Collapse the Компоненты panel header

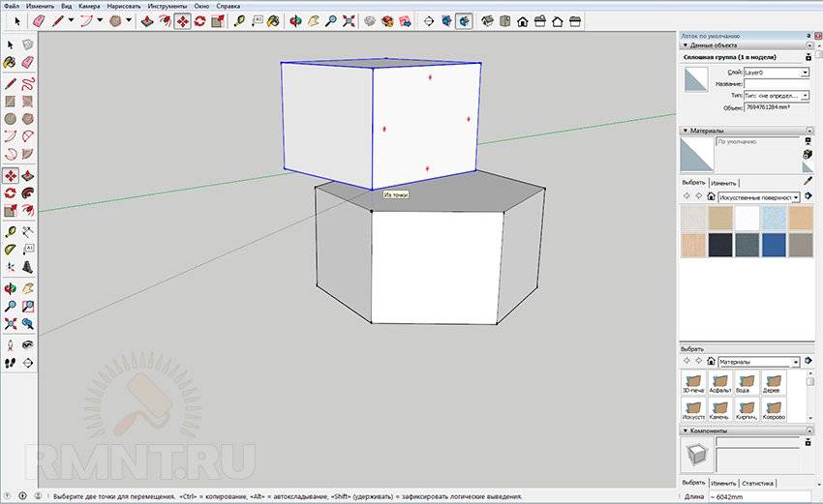coord(685,430)
